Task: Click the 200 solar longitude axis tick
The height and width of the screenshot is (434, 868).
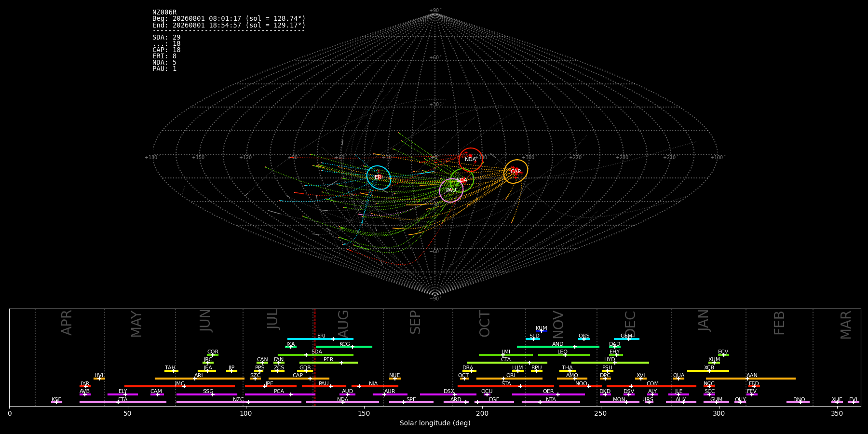Action: click(x=482, y=413)
